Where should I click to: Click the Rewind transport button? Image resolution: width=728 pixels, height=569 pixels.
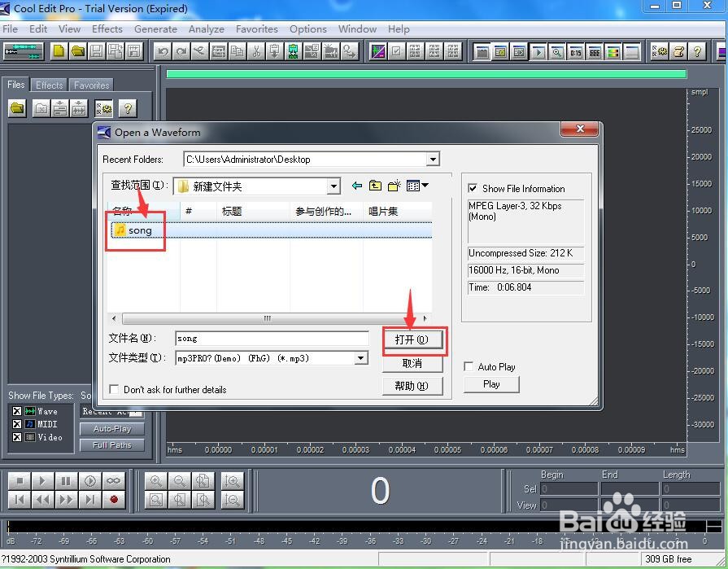pyautogui.click(x=43, y=500)
